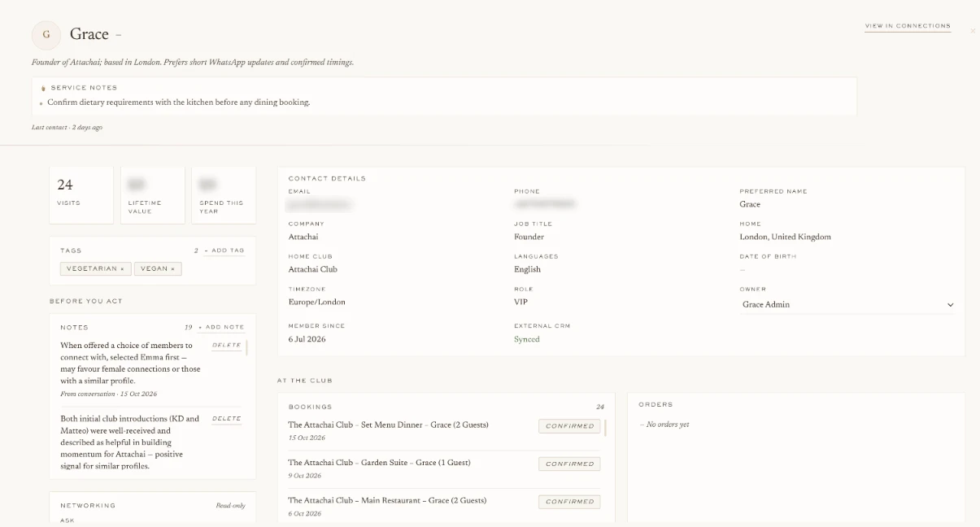Screen dimensions: 980x527
Task: Click the Lifetime Value stat card
Action: pyautogui.click(x=152, y=195)
